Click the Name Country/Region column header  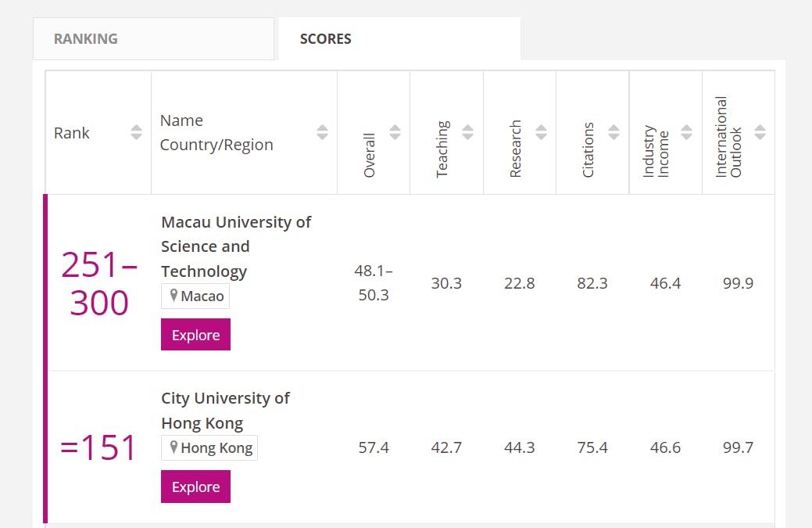coord(216,132)
